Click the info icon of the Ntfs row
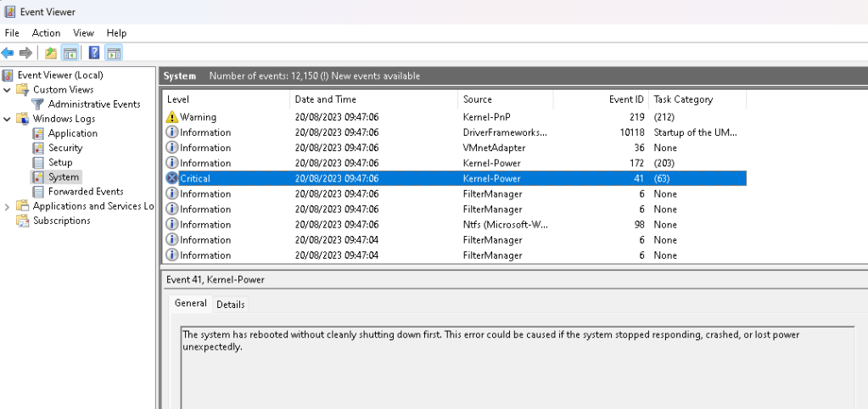This screenshot has height=409, width=868. 172,224
